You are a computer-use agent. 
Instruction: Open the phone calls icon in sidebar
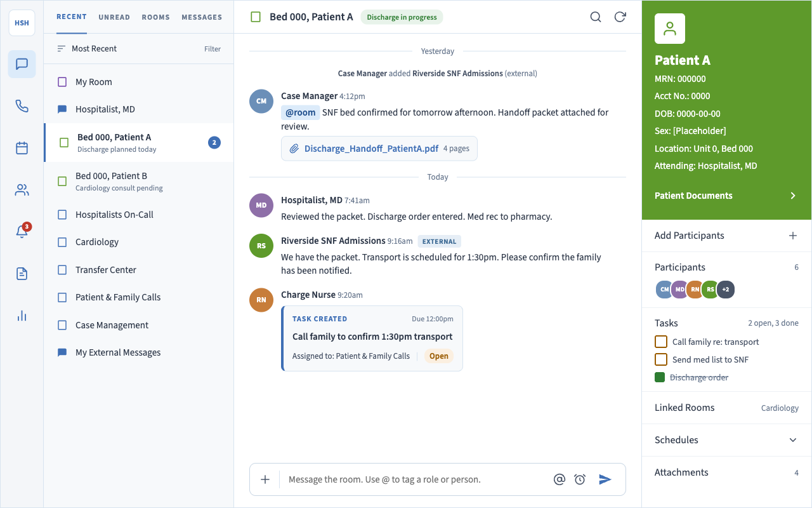coord(22,106)
